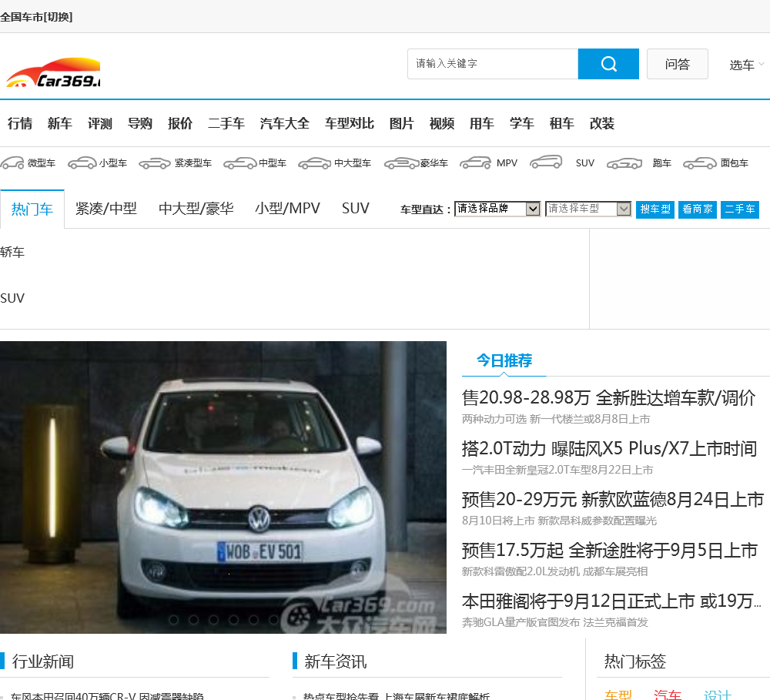Image resolution: width=770 pixels, height=700 pixels.
Task: Click 全国车市[切换] city switcher
Action: click(36, 17)
